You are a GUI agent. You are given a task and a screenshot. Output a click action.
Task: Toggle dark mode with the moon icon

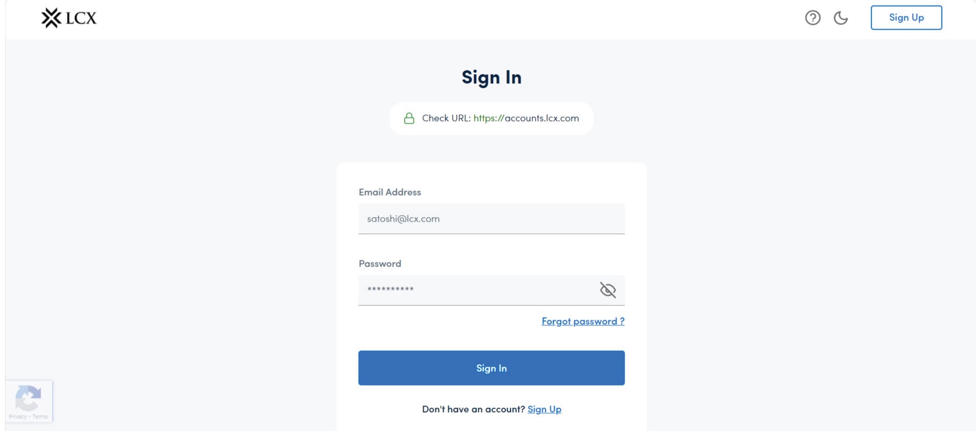tap(841, 18)
